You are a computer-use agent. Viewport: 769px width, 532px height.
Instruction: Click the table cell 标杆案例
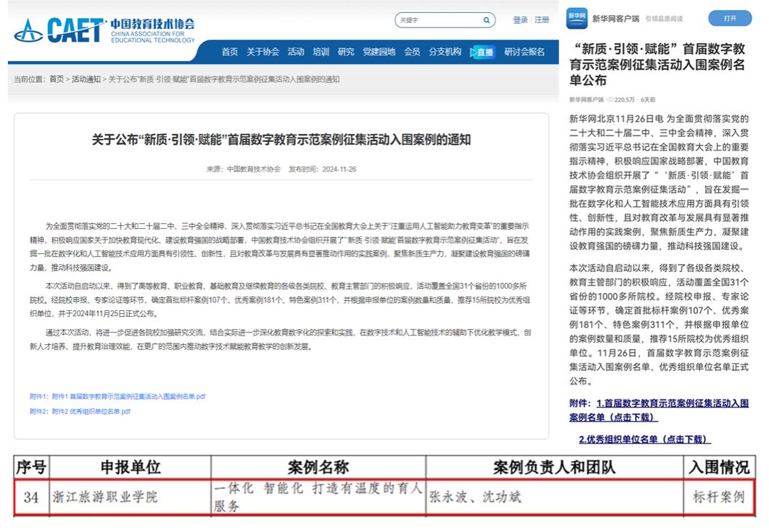tap(719, 497)
